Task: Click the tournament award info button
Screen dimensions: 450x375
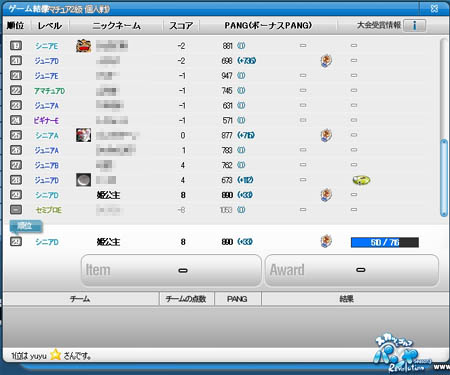Action: pos(414,25)
